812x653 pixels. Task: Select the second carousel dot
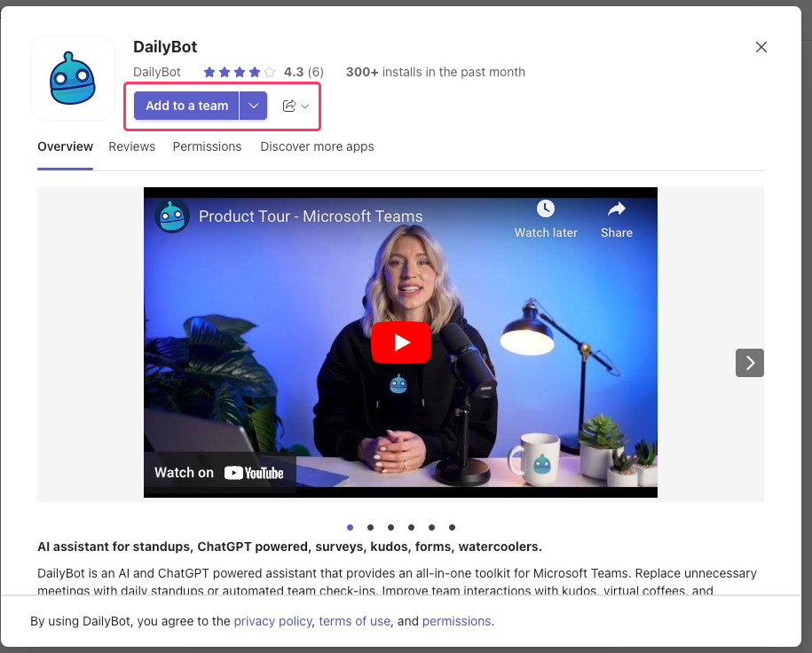[370, 527]
